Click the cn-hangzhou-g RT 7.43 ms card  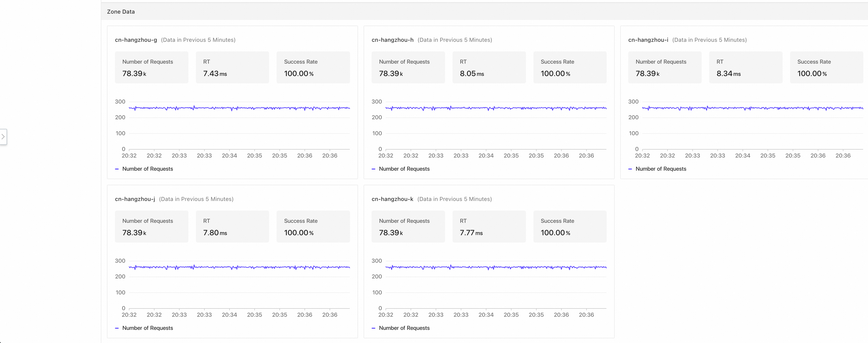232,67
